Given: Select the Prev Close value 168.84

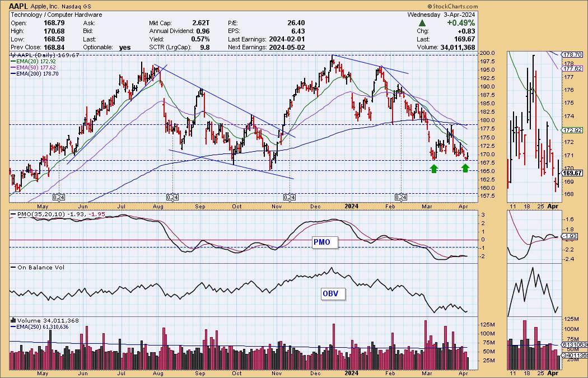Looking at the screenshot, I should tap(55, 47).
